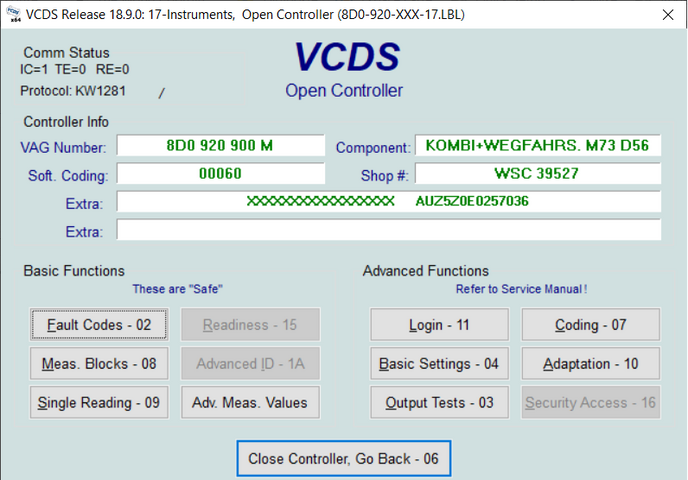The image size is (688, 480).
Task: Click the Refer to Service Manual! note
Action: point(521,289)
